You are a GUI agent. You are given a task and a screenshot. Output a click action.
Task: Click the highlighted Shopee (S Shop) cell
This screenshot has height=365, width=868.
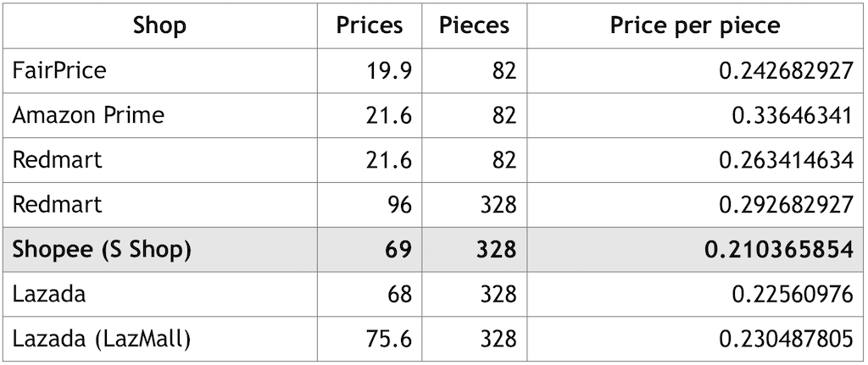[160, 250]
